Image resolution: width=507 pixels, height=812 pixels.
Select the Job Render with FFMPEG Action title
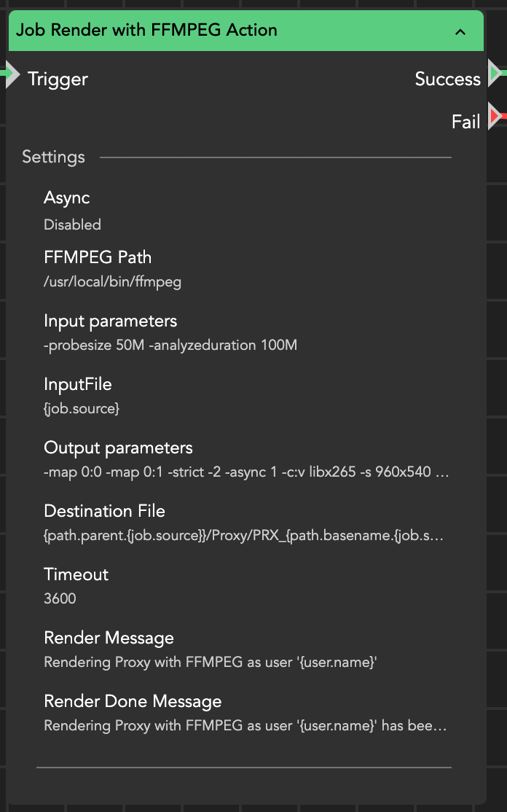(146, 31)
